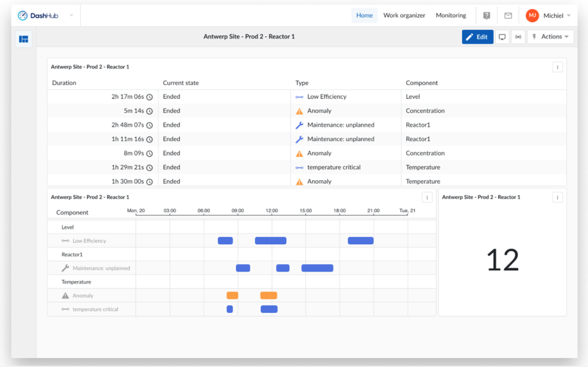Toggle the live broadcast icon
This screenshot has width=588, height=367.
pyautogui.click(x=518, y=37)
